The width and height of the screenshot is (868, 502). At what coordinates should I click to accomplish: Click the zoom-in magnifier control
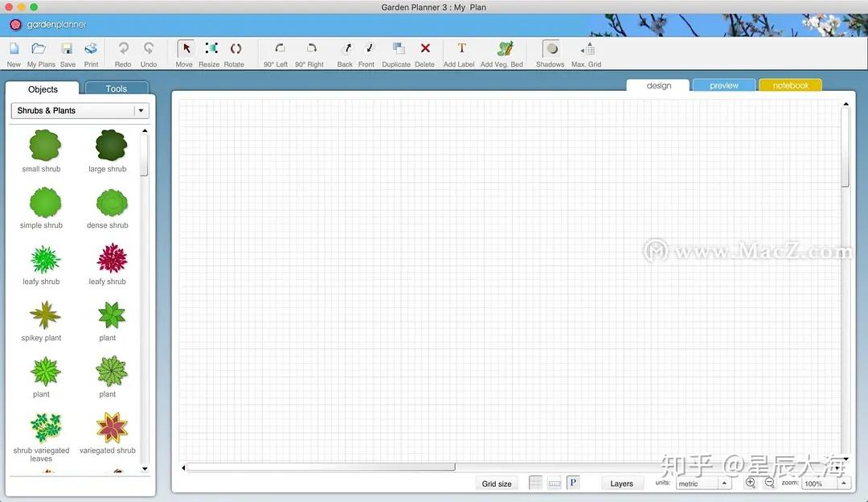[x=751, y=483]
